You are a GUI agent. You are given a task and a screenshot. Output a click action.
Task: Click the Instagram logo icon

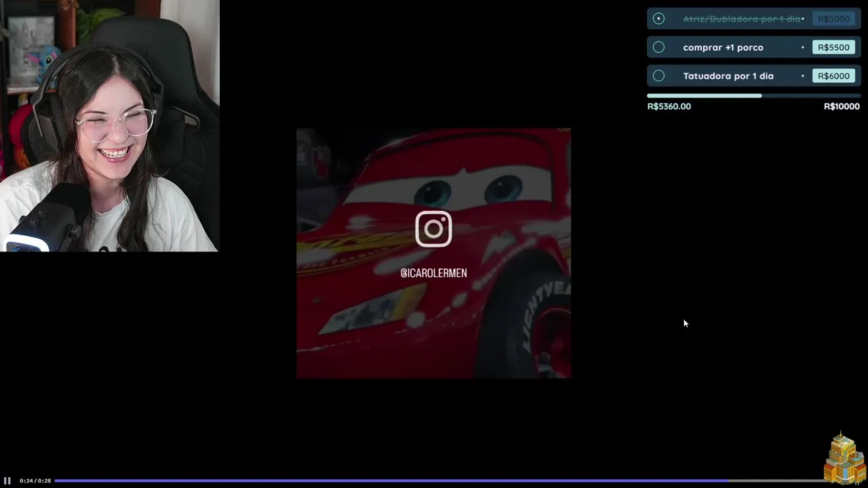click(433, 229)
